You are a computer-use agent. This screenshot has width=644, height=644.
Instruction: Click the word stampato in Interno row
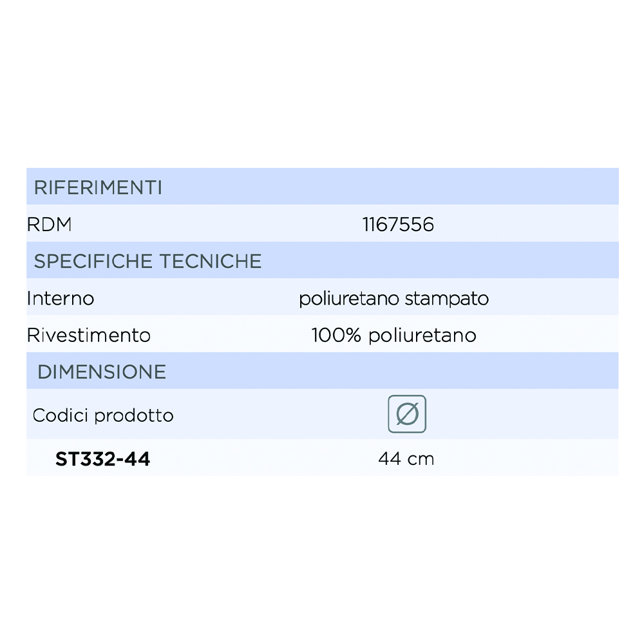pyautogui.click(x=448, y=298)
